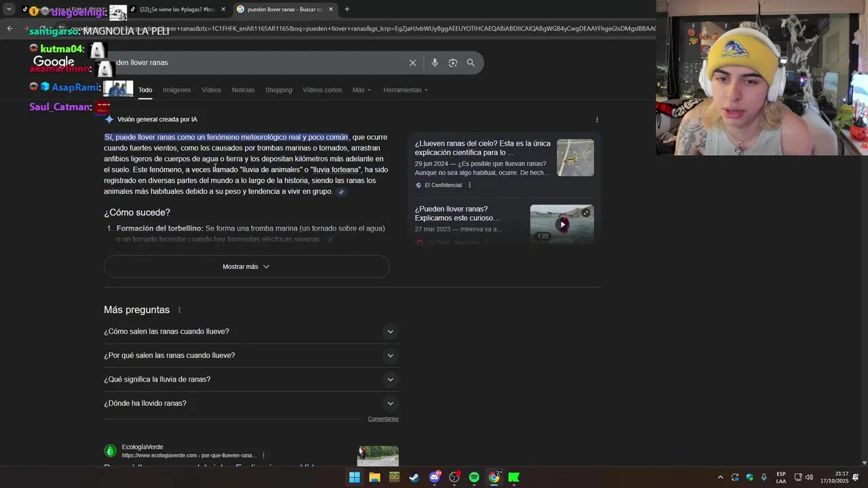Open volume control in system tray
Viewport: 868px width, 488px height.
tap(809, 477)
